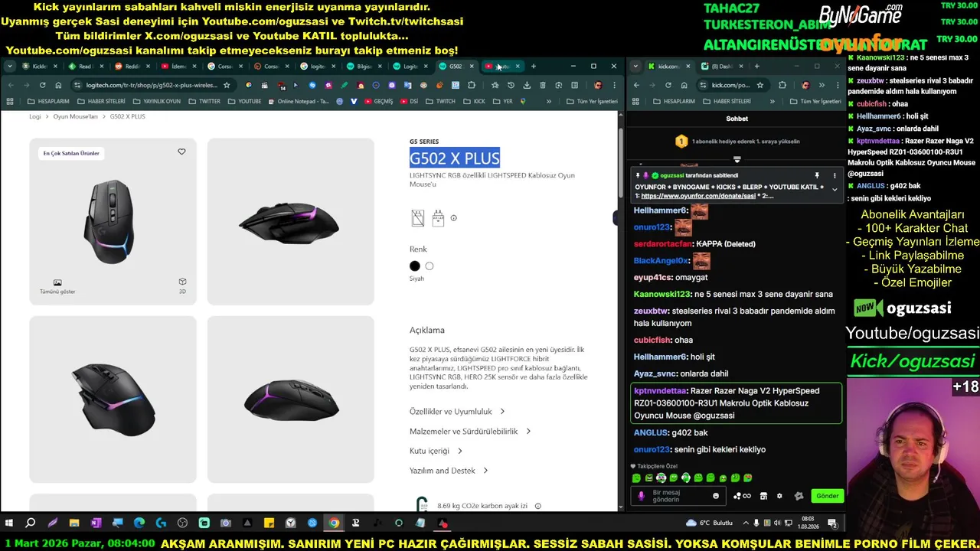Bookmark the Logitech page with the star
The width and height of the screenshot is (980, 551).
point(227,85)
